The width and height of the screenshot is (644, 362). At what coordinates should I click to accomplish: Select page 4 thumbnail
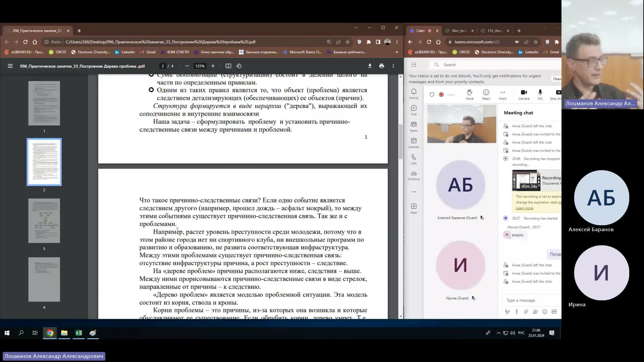(44, 279)
